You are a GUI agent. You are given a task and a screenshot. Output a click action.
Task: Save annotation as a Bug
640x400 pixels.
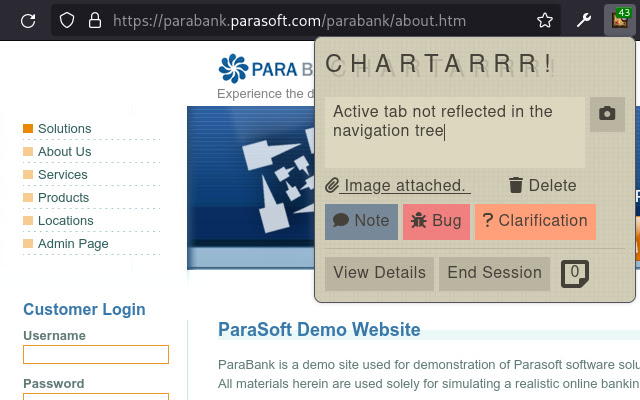tap(436, 222)
